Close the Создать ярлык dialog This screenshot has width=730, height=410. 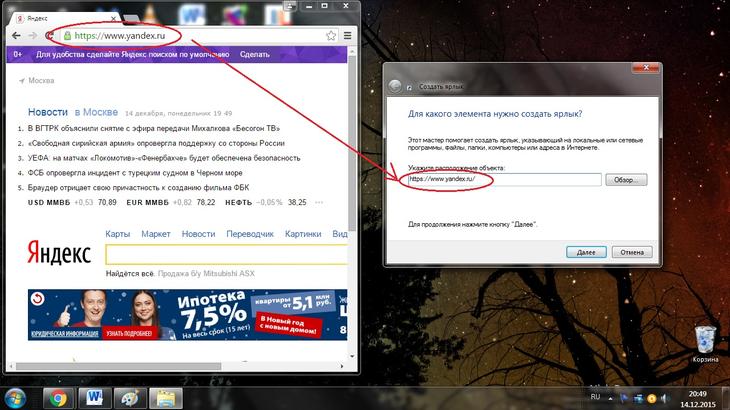coord(646,68)
